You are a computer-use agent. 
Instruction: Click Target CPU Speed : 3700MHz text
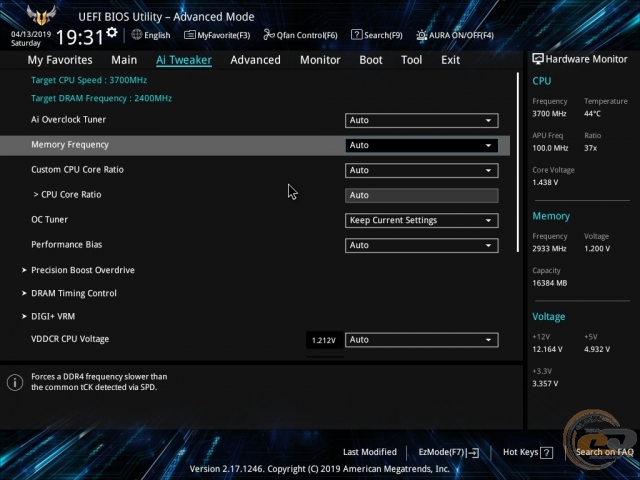coord(89,80)
